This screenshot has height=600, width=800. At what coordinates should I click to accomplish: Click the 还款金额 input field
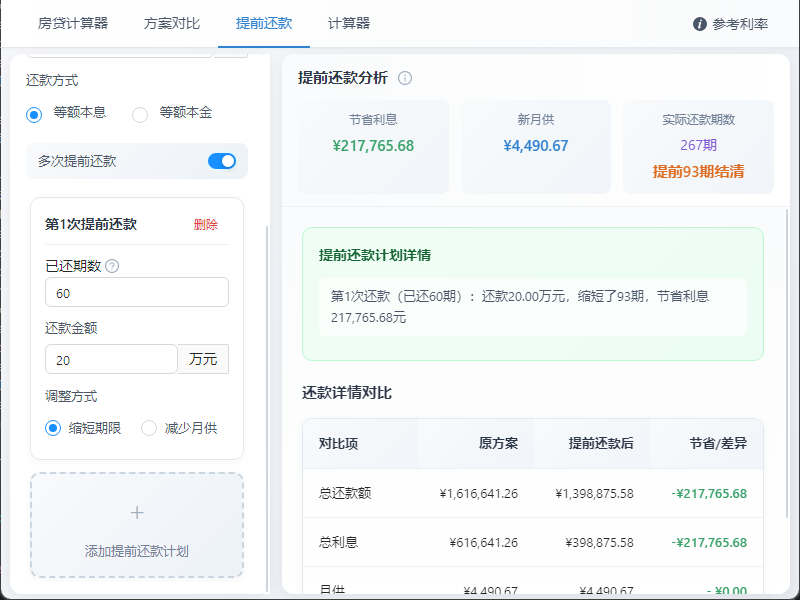(111, 360)
